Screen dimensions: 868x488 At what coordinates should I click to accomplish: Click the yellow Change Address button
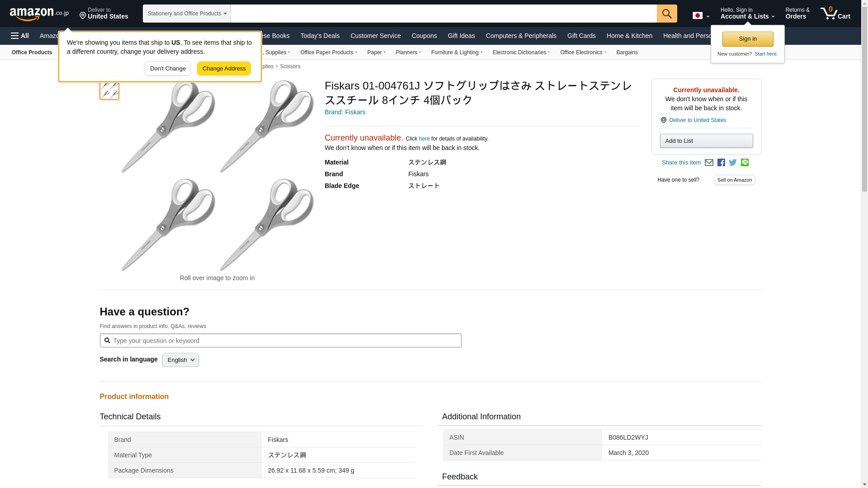[224, 69]
